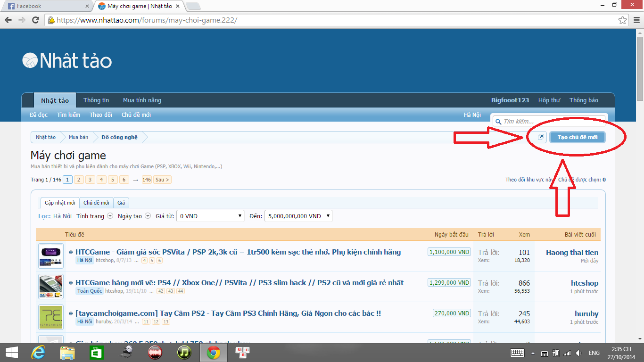
Task: Open the PSP thumbnail of the first thread
Action: 51,256
